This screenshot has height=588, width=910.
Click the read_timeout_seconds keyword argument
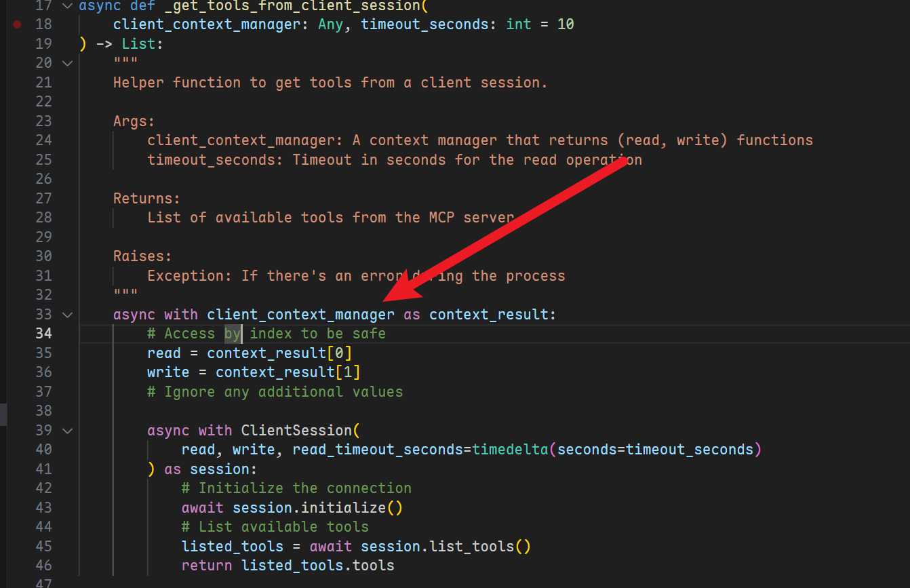click(377, 450)
